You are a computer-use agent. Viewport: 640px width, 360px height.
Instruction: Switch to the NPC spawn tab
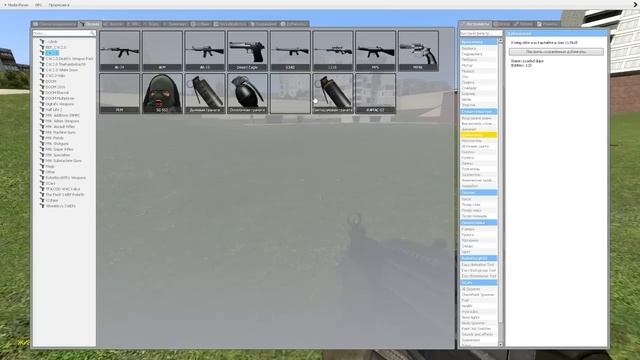pos(133,24)
